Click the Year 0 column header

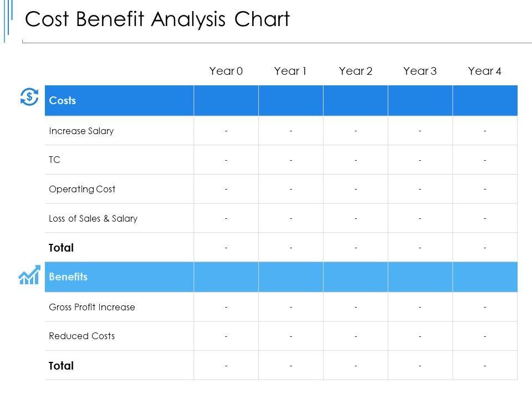pyautogui.click(x=226, y=71)
